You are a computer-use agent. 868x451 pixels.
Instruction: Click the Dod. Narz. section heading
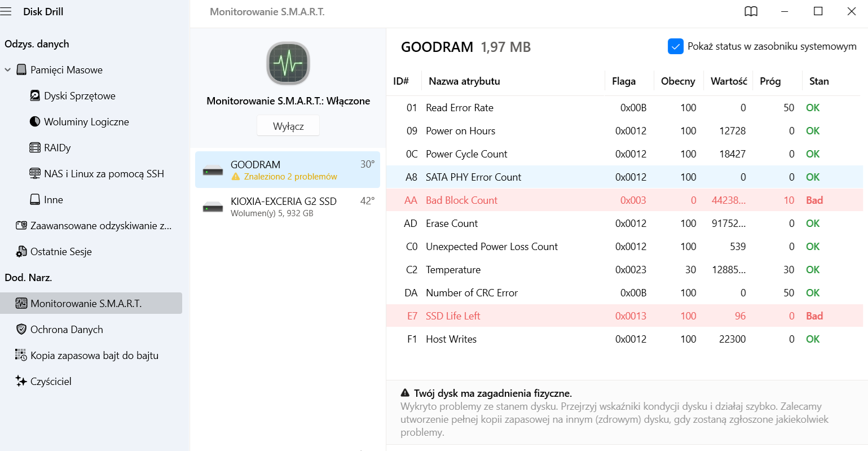[28, 278]
